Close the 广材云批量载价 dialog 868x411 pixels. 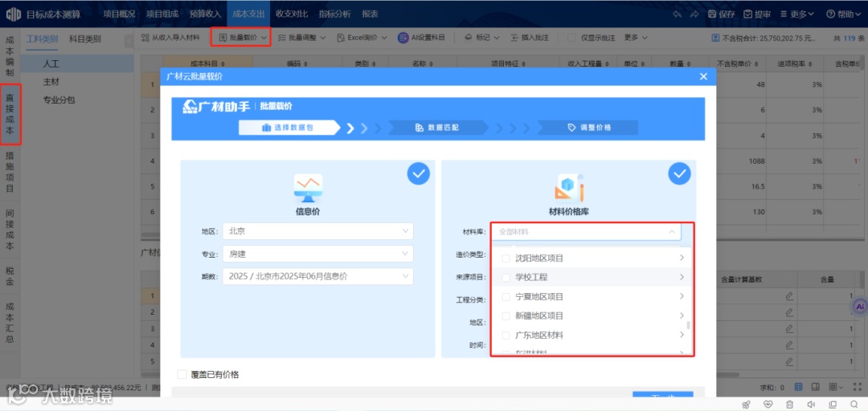coord(703,76)
